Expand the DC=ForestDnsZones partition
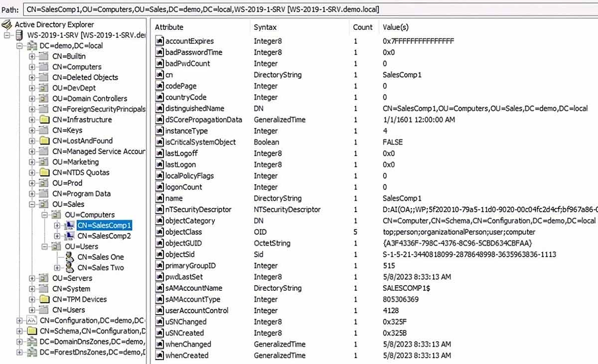 (x=20, y=353)
